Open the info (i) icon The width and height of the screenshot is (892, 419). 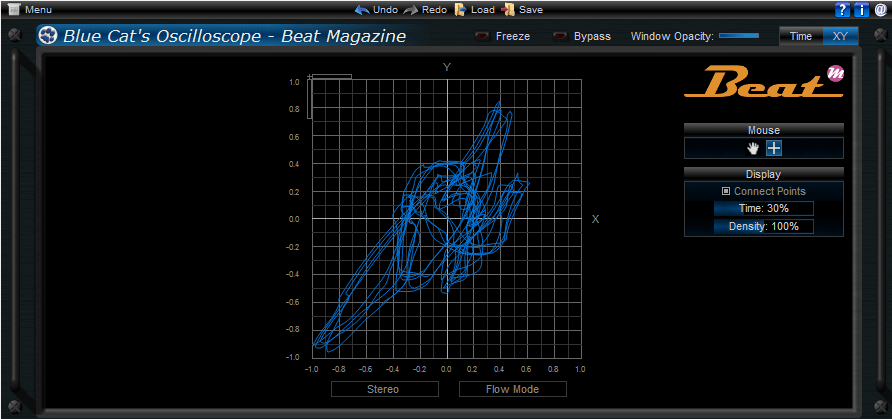pyautogui.click(x=861, y=10)
